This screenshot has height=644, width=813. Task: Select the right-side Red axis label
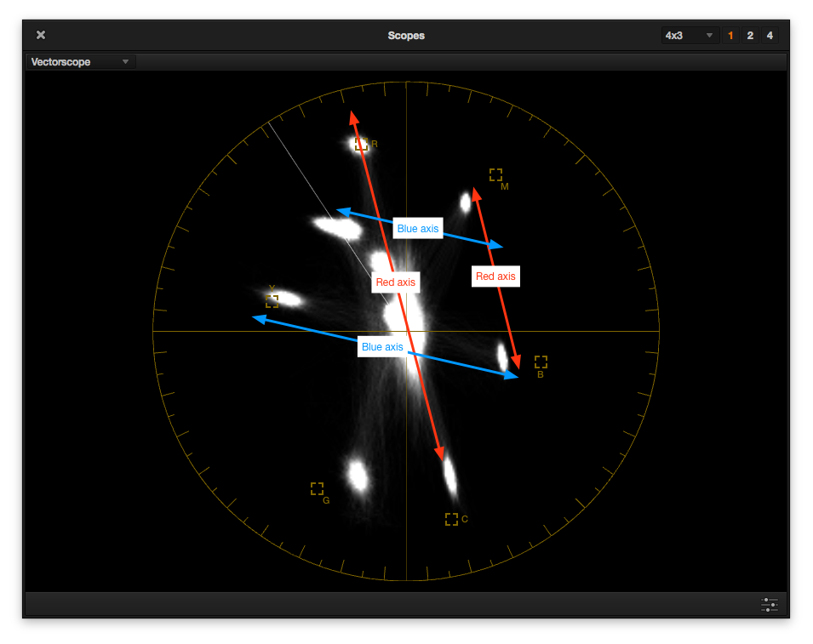[x=495, y=276]
